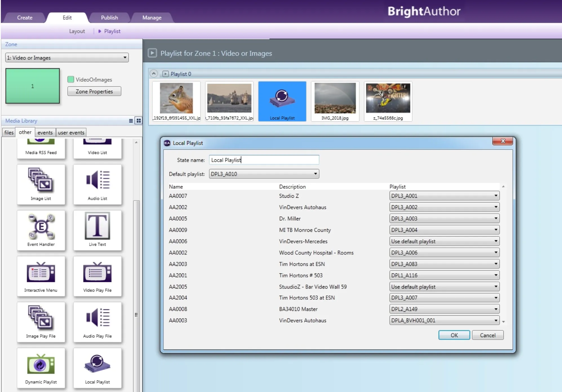The height and width of the screenshot is (392, 562).
Task: Select the Dynamic Playlist icon
Action: (41, 368)
